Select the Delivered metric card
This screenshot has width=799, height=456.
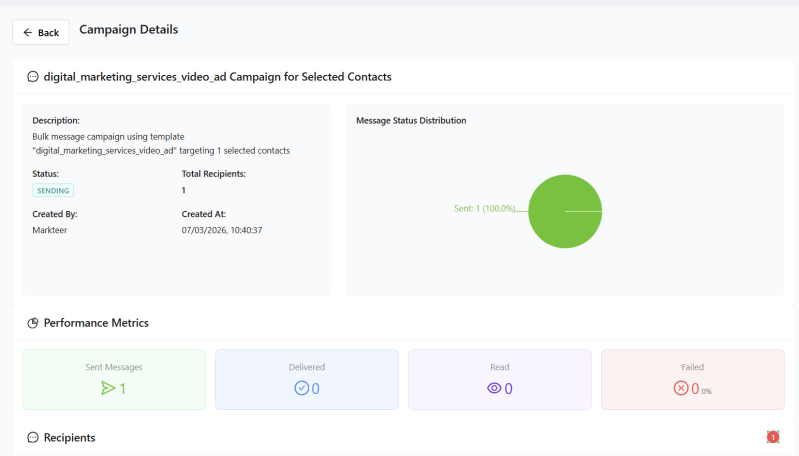point(307,379)
